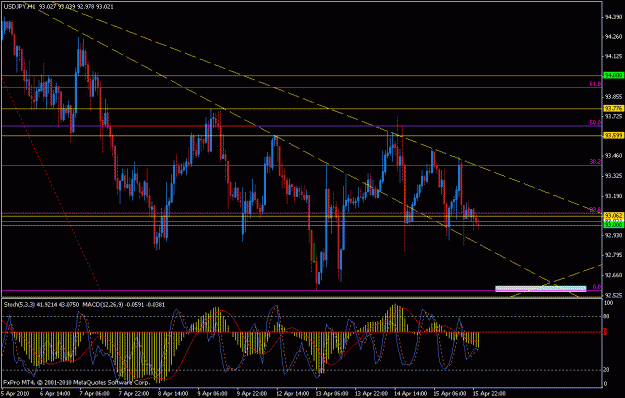Click the 94.390 price axis label
Viewport: 625px width, 398px height.
click(x=613, y=17)
